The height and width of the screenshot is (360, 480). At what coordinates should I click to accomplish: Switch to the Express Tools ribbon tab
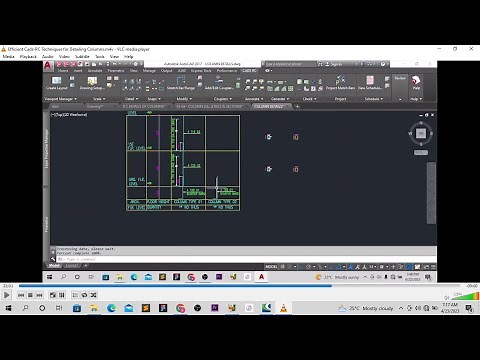coord(201,71)
